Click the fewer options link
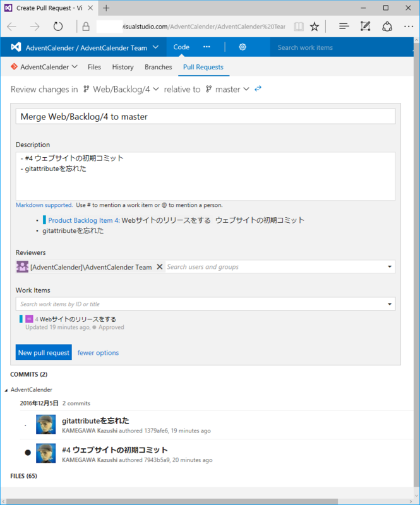The height and width of the screenshot is (505, 420). [x=98, y=353]
